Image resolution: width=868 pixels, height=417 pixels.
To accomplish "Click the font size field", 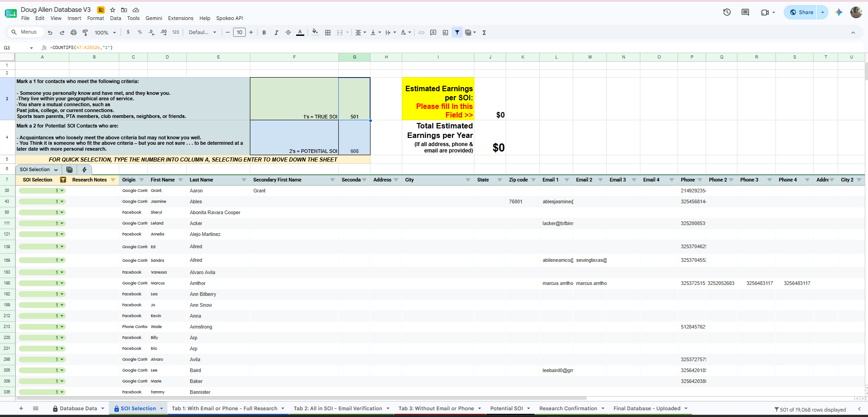I will click(x=239, y=33).
